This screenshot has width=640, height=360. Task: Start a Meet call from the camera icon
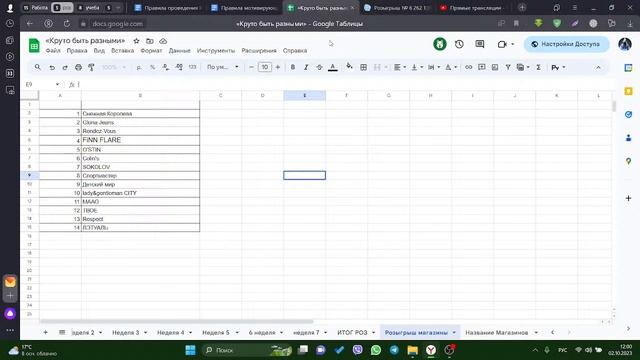click(502, 44)
